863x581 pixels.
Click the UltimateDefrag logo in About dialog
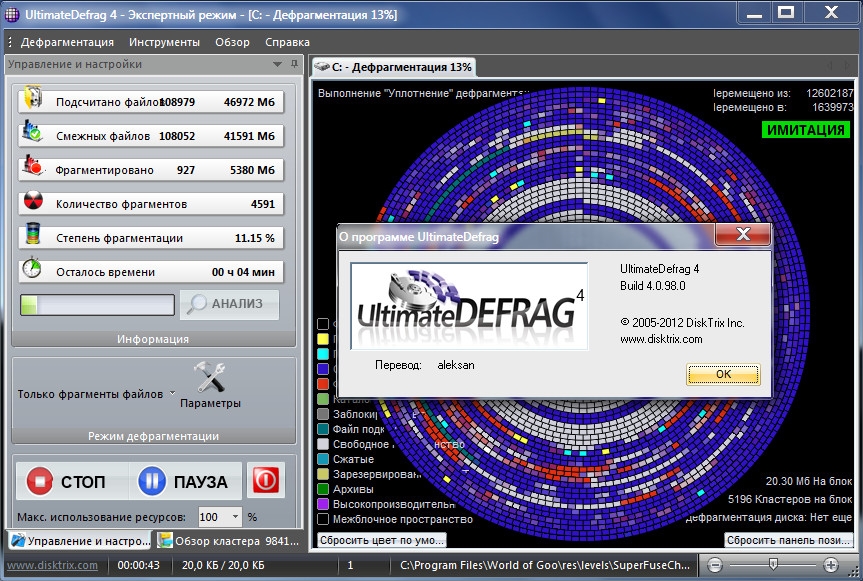[x=469, y=305]
